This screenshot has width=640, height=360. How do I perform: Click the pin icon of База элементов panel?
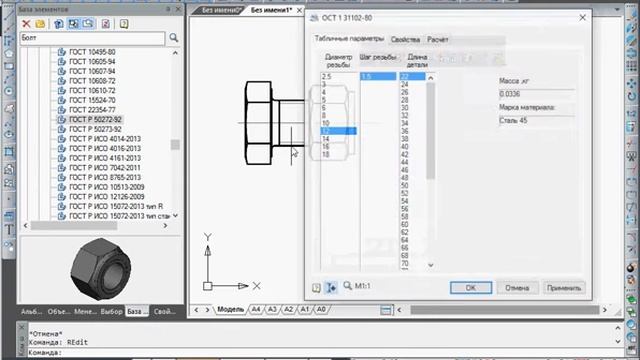point(168,9)
